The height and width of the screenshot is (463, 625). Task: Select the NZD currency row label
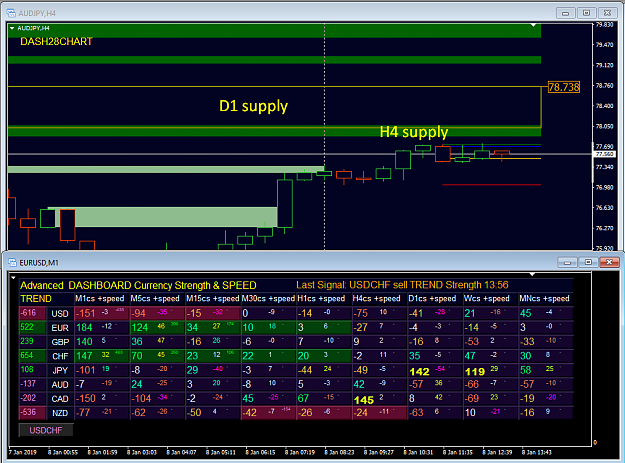click(x=60, y=413)
